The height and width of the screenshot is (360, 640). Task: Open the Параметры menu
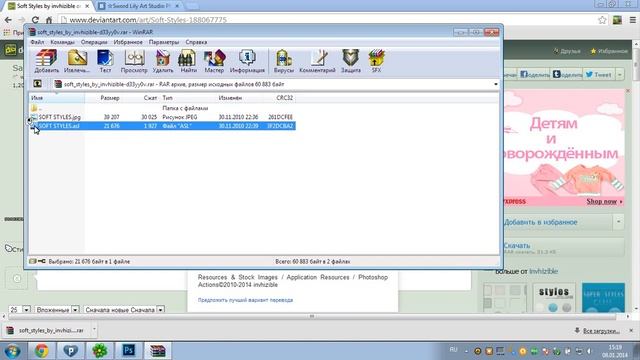[164, 42]
